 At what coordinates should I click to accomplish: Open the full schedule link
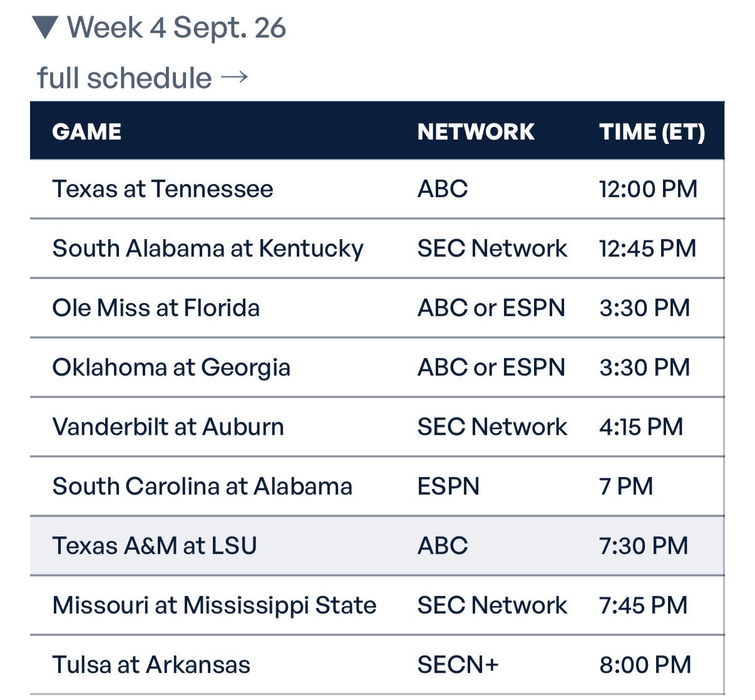click(x=124, y=78)
